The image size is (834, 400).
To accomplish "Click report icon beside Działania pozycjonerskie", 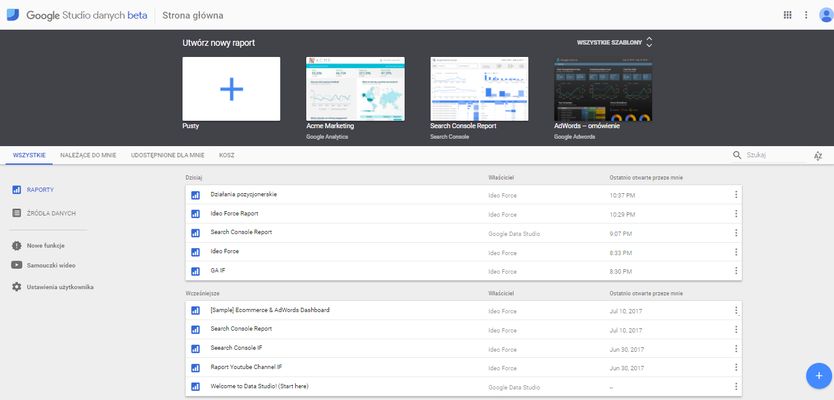I will (x=195, y=195).
